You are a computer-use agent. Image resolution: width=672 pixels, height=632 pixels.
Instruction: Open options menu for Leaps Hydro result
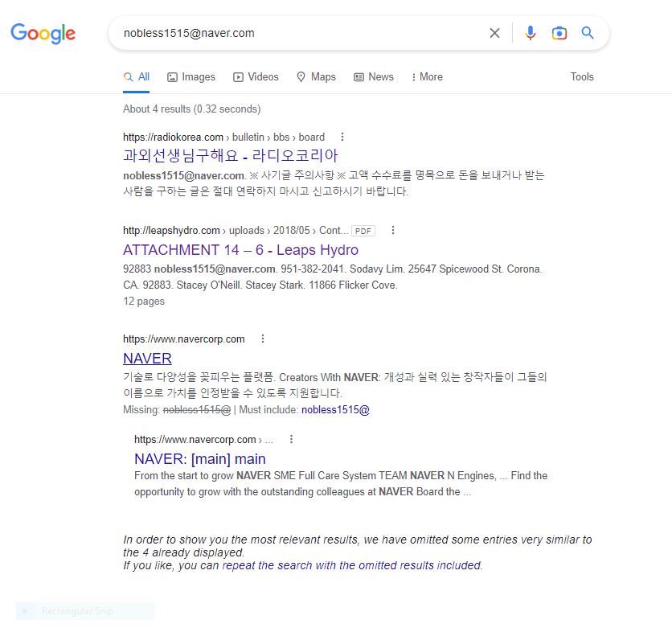point(393,230)
